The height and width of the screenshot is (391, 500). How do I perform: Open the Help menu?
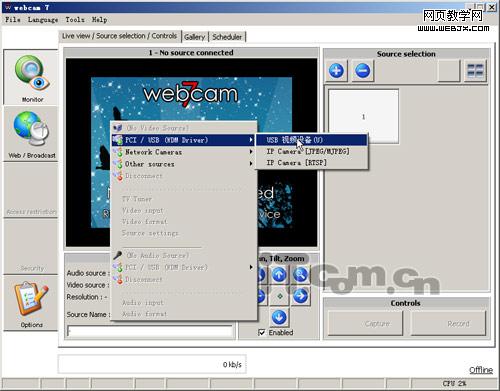coord(99,20)
